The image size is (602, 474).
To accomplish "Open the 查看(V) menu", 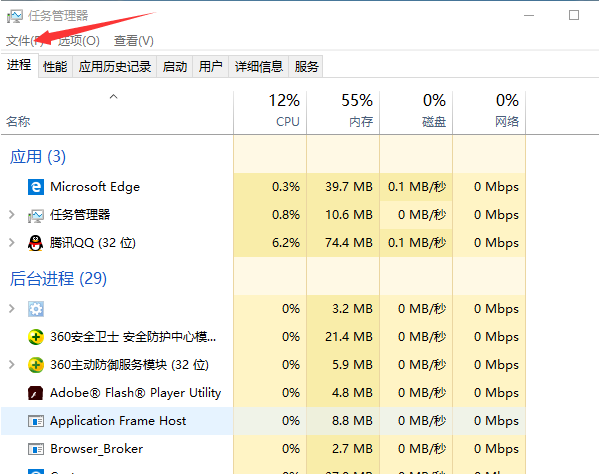I will coord(134,41).
